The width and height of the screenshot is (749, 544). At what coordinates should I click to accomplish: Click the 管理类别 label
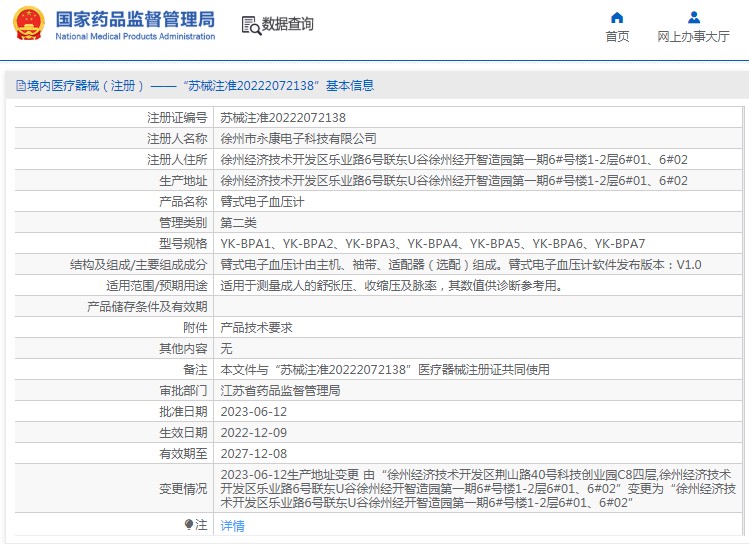tap(183, 223)
